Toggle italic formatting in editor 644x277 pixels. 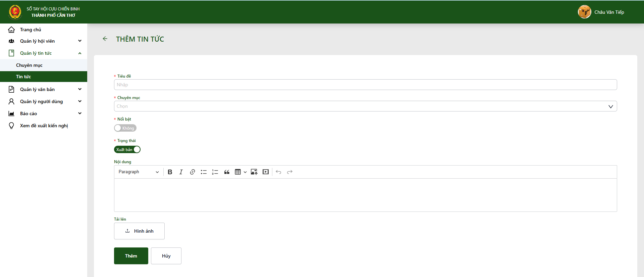[x=181, y=172]
